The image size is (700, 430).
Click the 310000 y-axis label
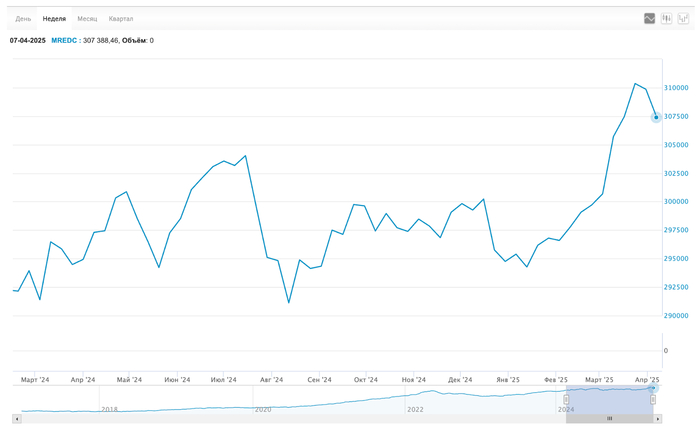pyautogui.click(x=676, y=88)
